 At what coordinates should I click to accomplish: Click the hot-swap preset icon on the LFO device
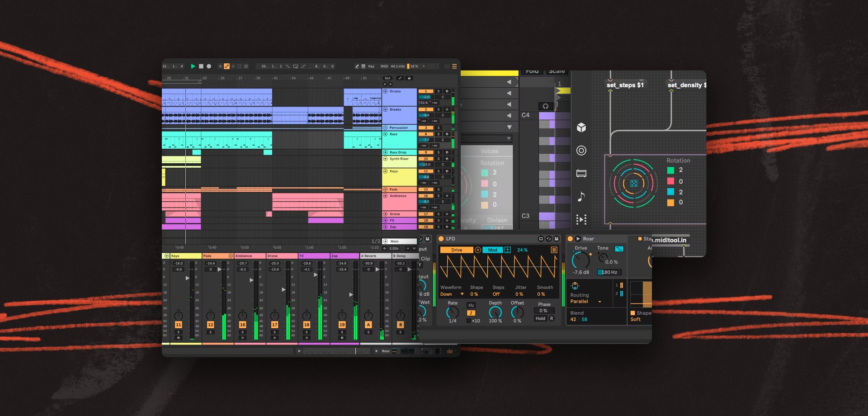pyautogui.click(x=549, y=239)
